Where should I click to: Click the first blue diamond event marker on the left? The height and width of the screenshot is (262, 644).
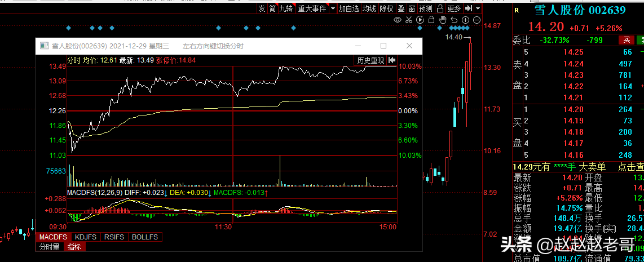click(69, 28)
